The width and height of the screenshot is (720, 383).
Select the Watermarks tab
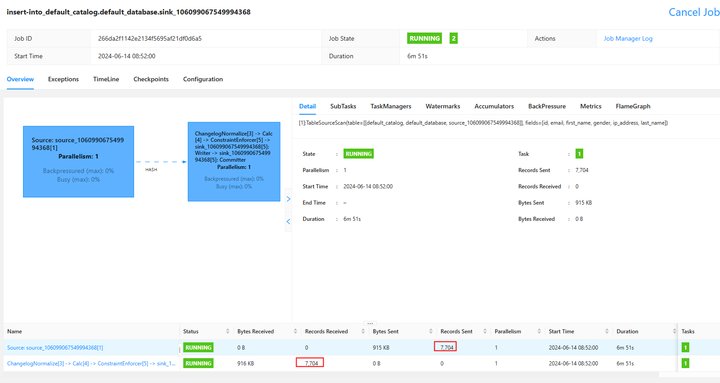click(443, 106)
